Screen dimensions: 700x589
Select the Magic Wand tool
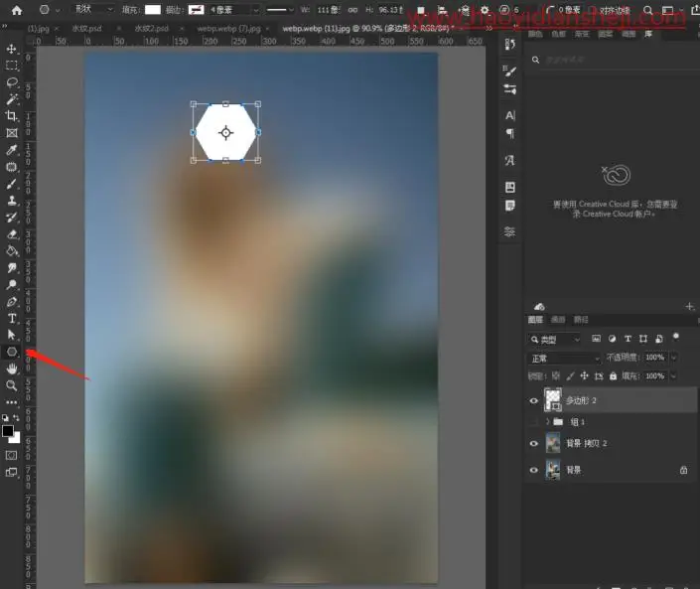coord(12,99)
